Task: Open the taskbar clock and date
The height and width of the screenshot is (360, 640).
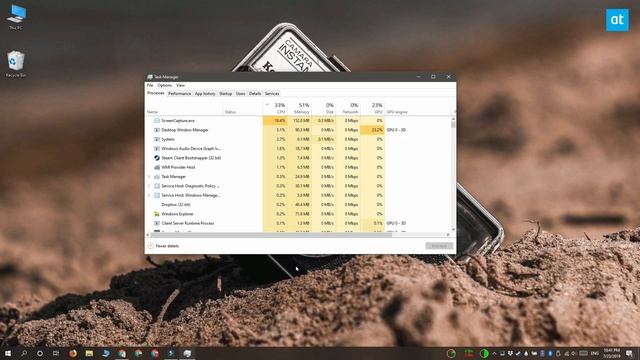Action: pyautogui.click(x=611, y=353)
